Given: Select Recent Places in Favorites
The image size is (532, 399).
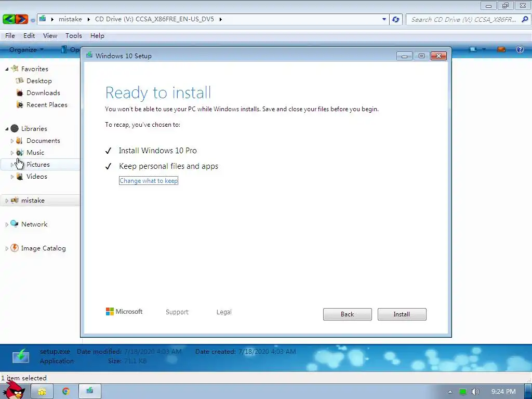Looking at the screenshot, I should [x=47, y=105].
